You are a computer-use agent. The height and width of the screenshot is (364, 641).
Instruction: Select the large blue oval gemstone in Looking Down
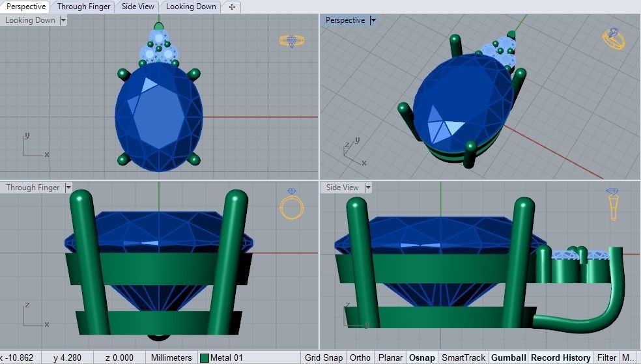pos(159,117)
